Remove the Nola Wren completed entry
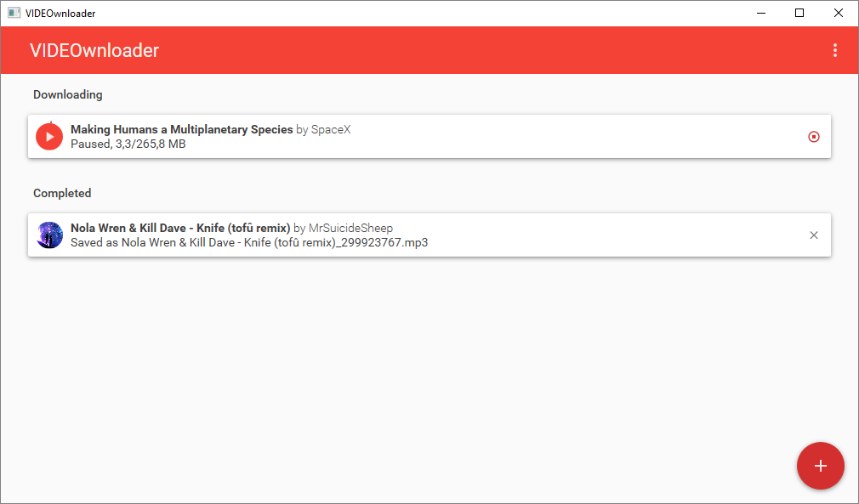 [814, 235]
